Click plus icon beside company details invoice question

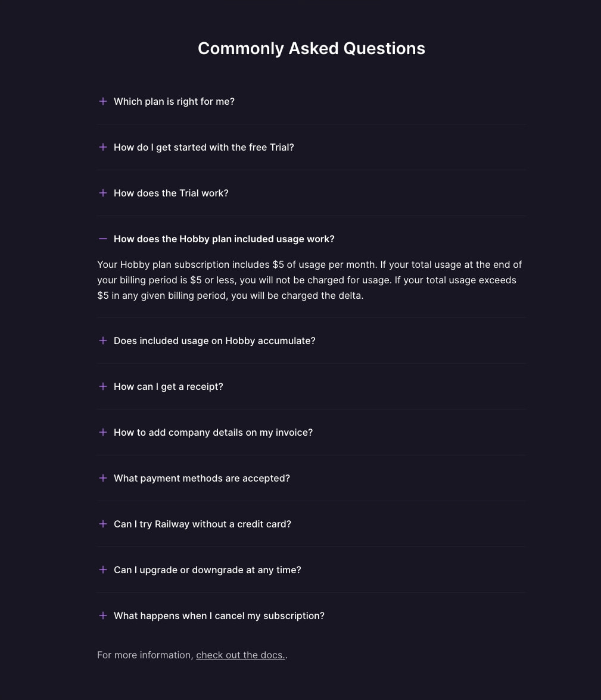pos(103,432)
